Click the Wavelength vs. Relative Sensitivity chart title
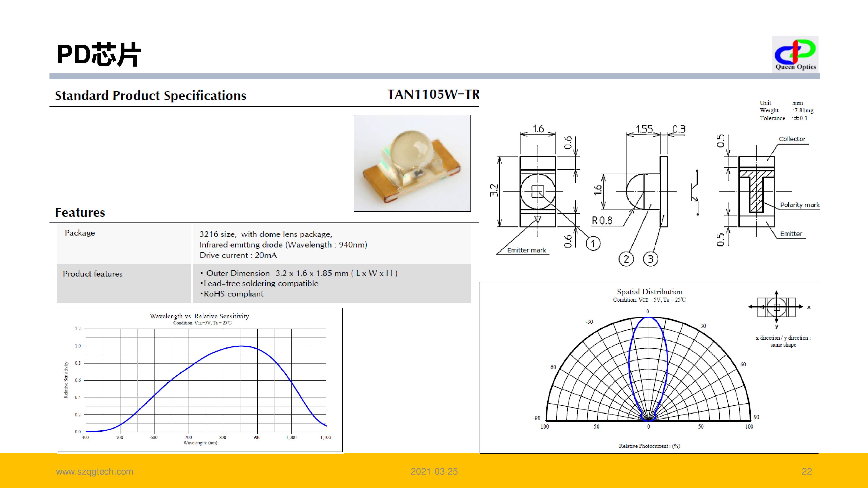Screen dimensions: 868x488 [199, 316]
